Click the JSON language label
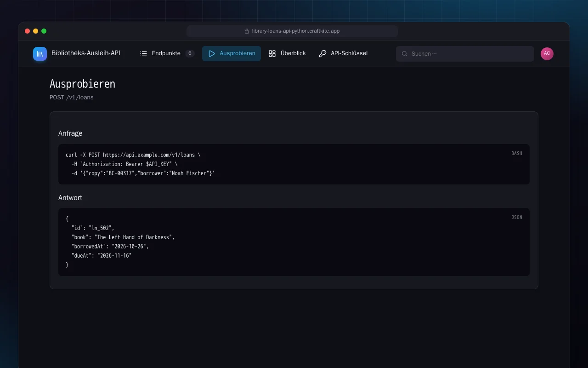The width and height of the screenshot is (588, 368). tap(517, 217)
